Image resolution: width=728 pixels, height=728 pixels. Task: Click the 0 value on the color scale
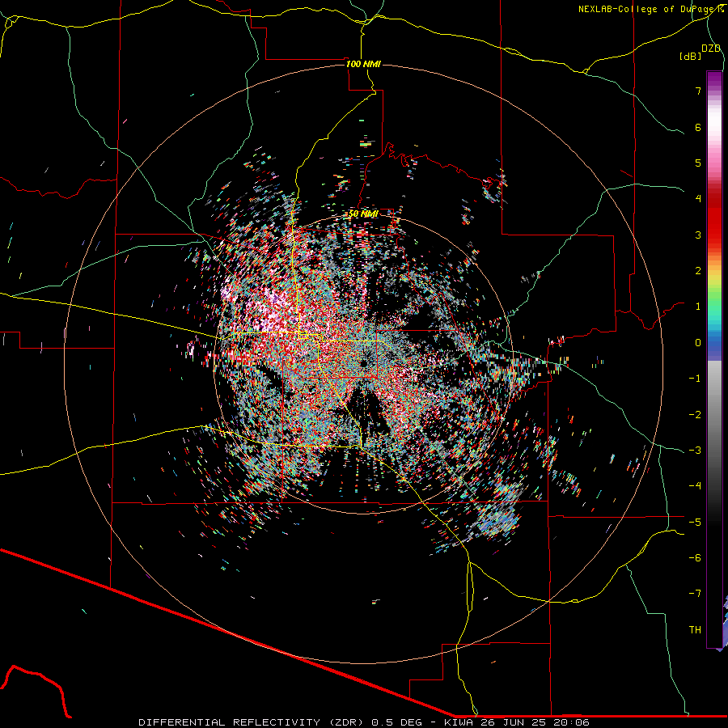tap(698, 343)
